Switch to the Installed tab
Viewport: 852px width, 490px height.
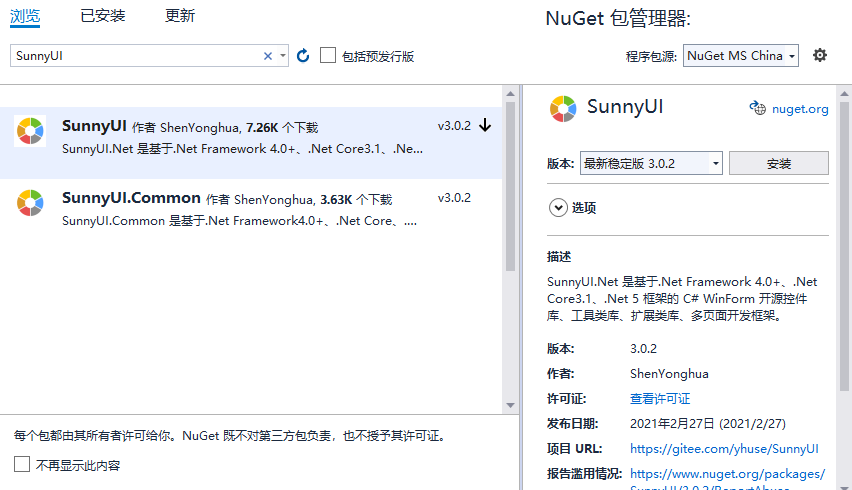click(x=103, y=16)
